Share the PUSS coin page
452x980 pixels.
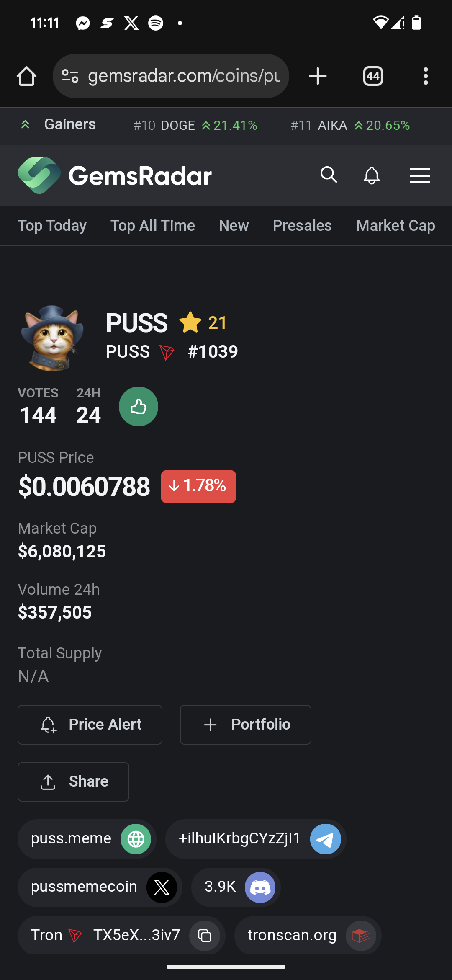pyautogui.click(x=73, y=782)
